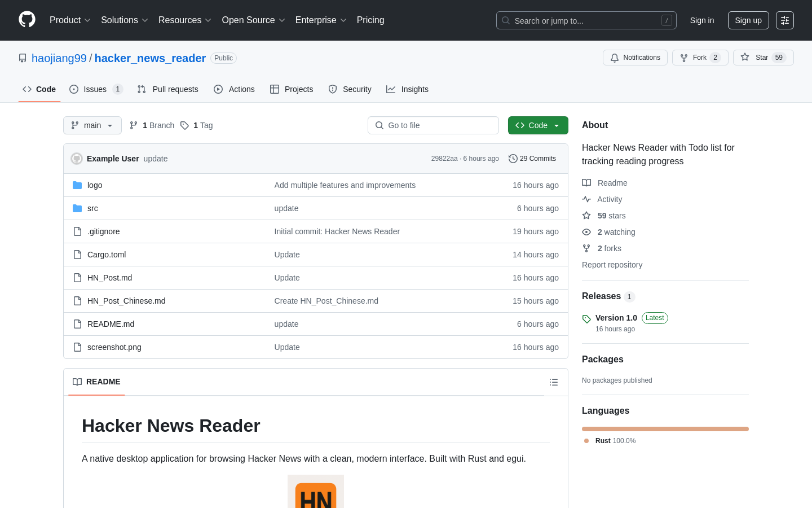The image size is (812, 508).
Task: Click the forks icon in About sidebar
Action: (586, 248)
